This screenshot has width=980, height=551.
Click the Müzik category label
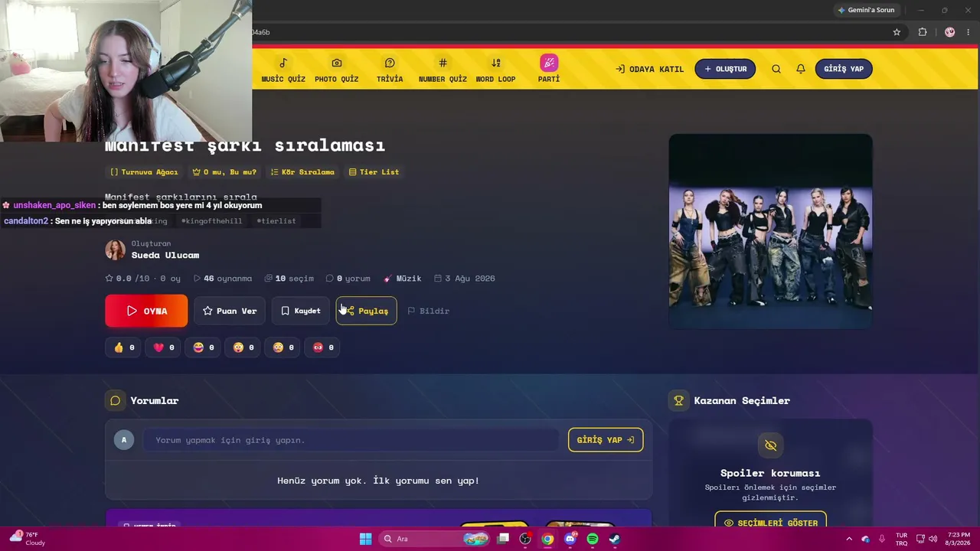pos(403,279)
